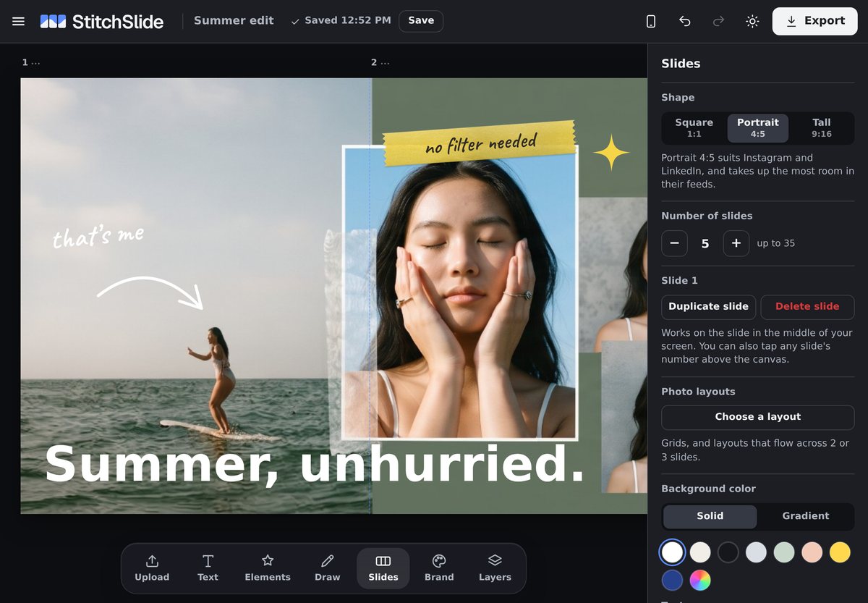Open the Elements tool
This screenshot has width=868, height=603.
coord(268,568)
